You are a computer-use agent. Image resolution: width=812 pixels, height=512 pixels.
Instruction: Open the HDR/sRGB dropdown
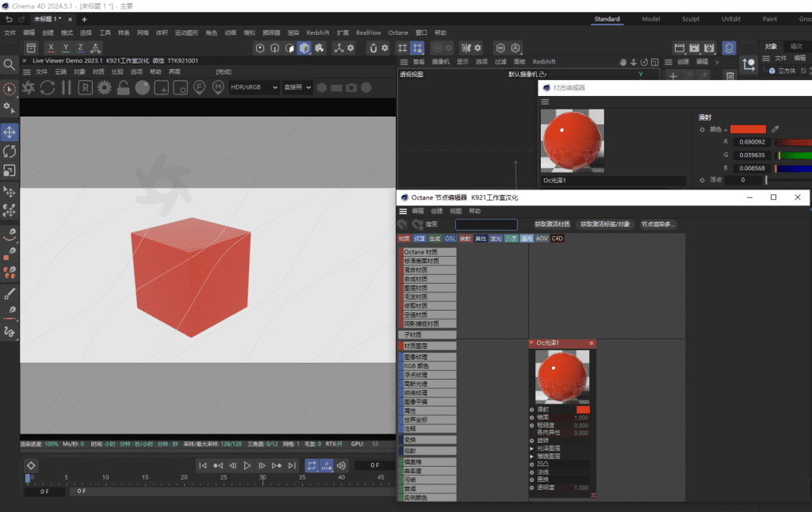pyautogui.click(x=254, y=87)
